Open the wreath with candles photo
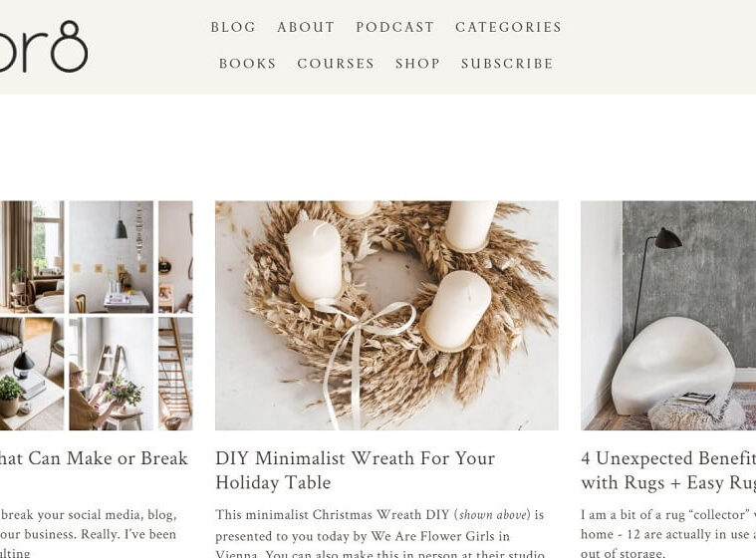The width and height of the screenshot is (756, 558). [x=386, y=316]
